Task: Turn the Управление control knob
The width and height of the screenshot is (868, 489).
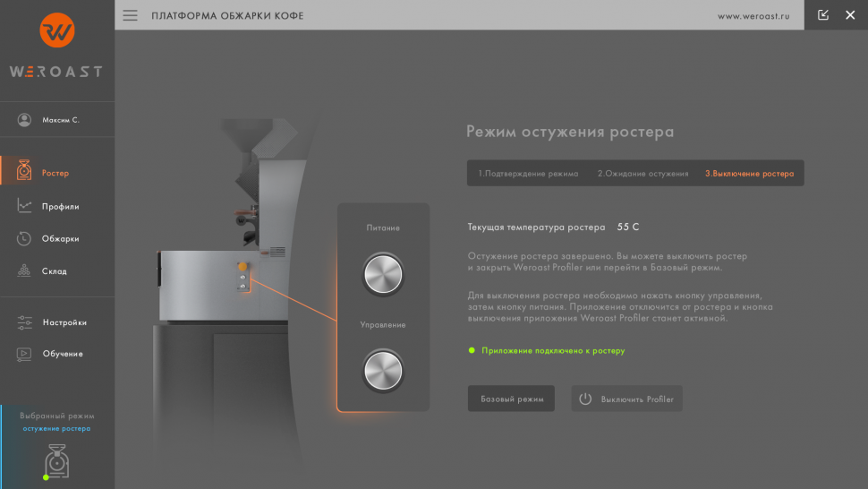Action: (383, 371)
